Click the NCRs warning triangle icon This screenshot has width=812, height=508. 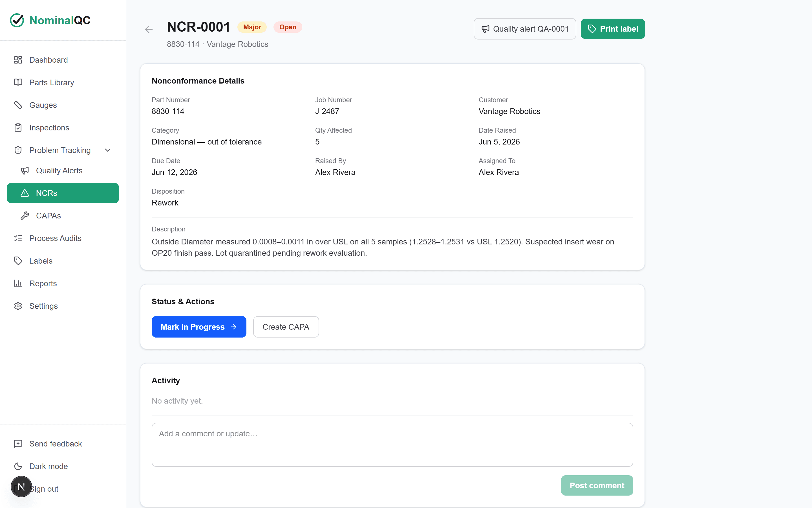point(25,193)
